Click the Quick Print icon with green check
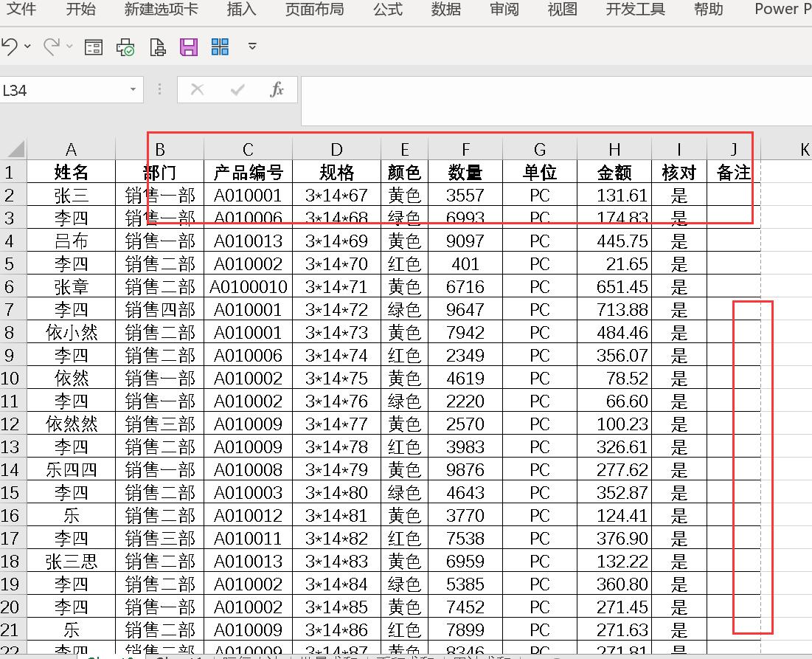812x659 pixels. click(125, 48)
